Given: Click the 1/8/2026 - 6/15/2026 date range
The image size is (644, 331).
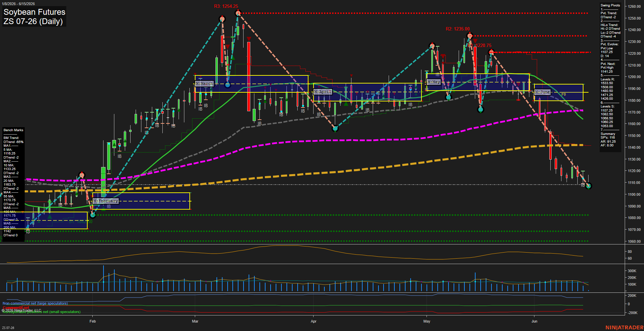Looking at the screenshot, I should (x=18, y=4).
